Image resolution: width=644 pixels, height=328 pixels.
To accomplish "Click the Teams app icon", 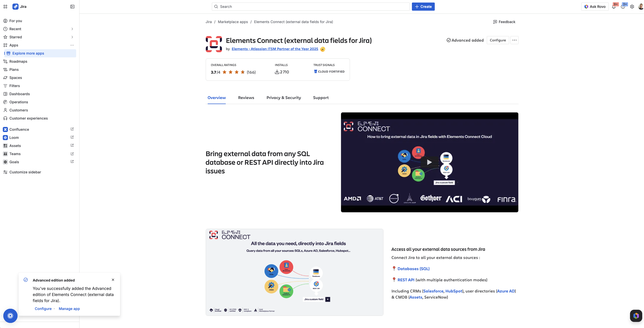I will pyautogui.click(x=5, y=154).
